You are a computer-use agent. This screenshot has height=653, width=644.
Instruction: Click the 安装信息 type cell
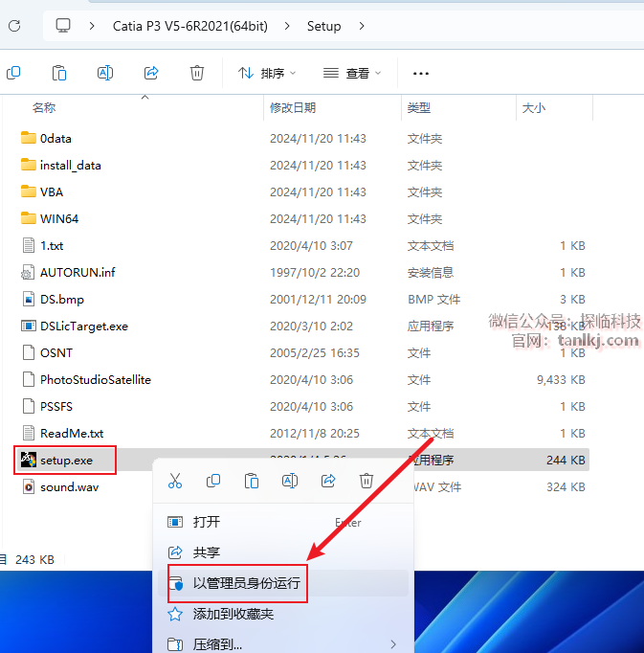coord(431,272)
